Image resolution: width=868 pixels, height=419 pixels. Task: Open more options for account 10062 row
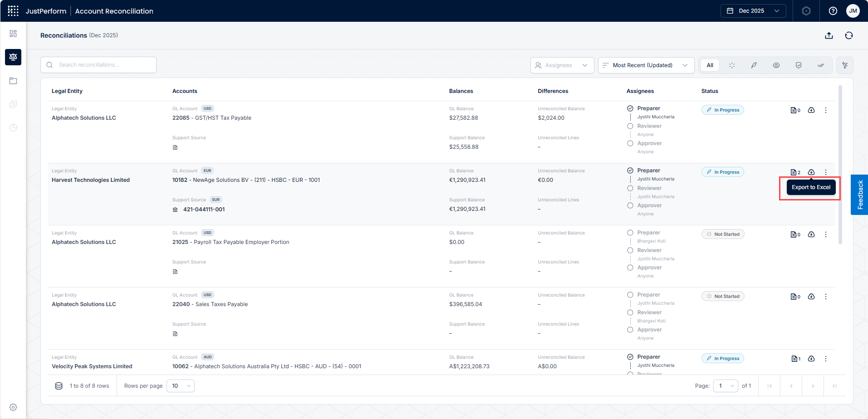(826, 359)
